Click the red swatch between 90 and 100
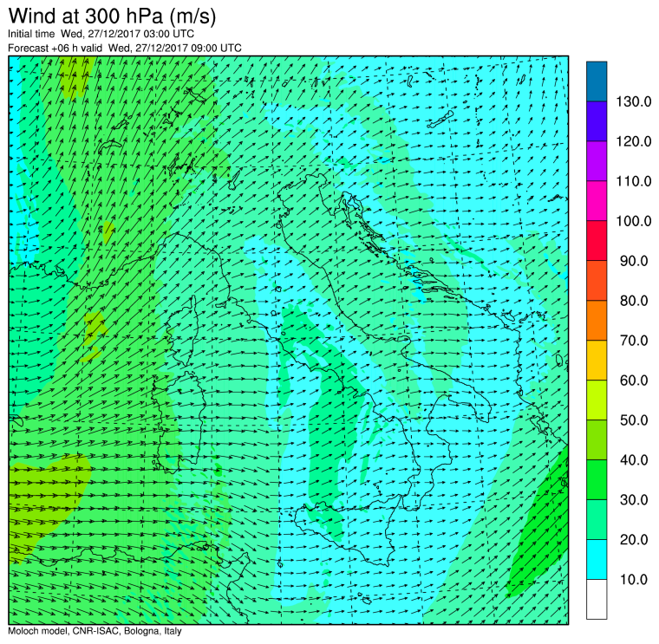 pos(597,241)
